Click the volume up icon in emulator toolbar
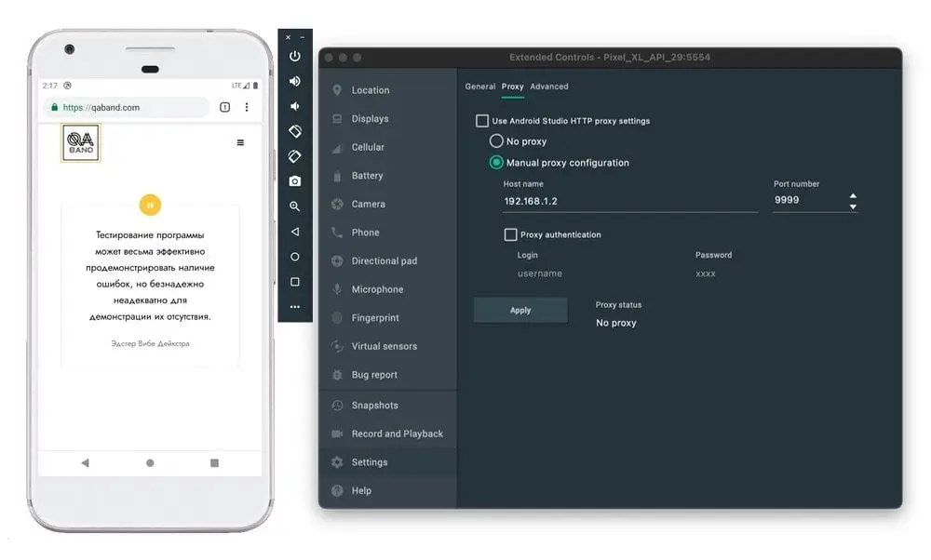This screenshot has height=560, width=931. point(295,81)
